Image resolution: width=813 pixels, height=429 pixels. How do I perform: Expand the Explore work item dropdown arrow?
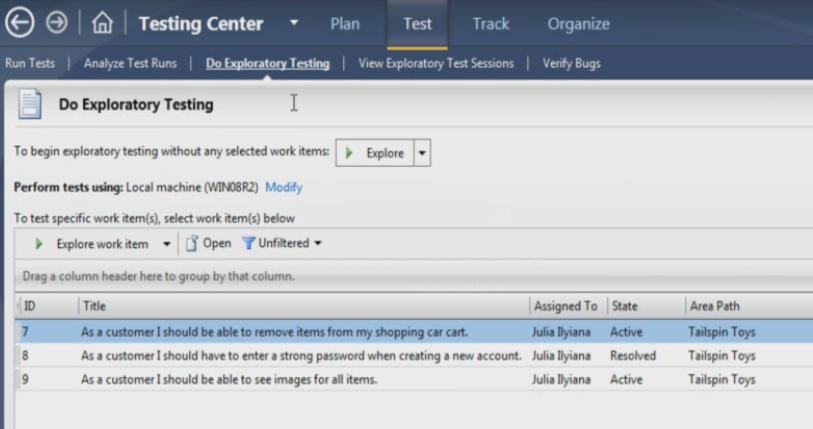pos(166,244)
